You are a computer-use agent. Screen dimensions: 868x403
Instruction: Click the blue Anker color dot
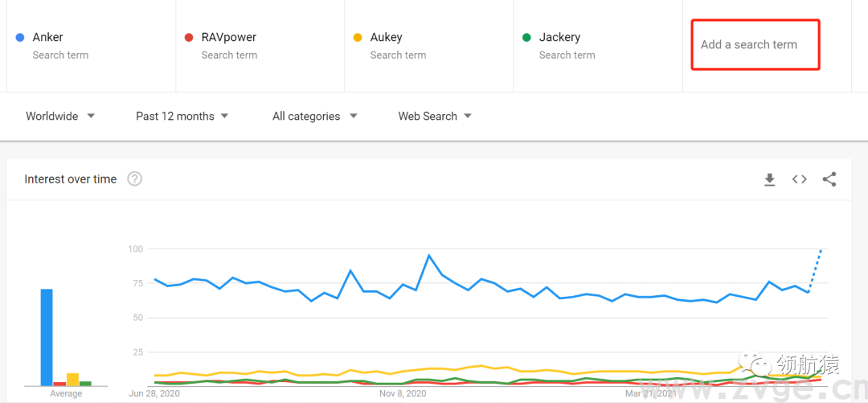(x=20, y=38)
